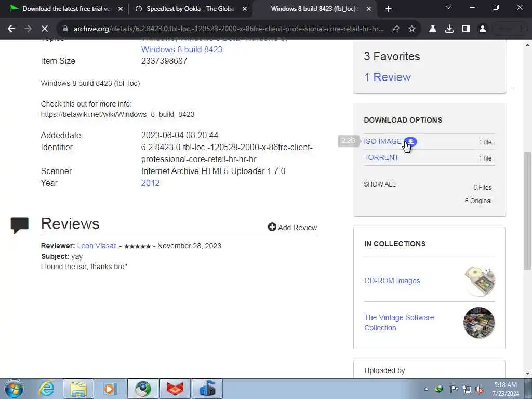Open the Action Center flag icon
This screenshot has width=532, height=399.
[x=454, y=389]
